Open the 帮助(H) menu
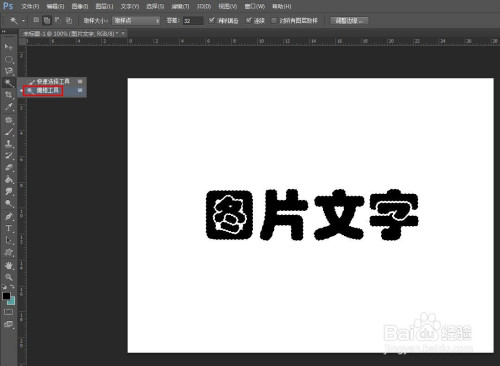 pyautogui.click(x=282, y=6)
